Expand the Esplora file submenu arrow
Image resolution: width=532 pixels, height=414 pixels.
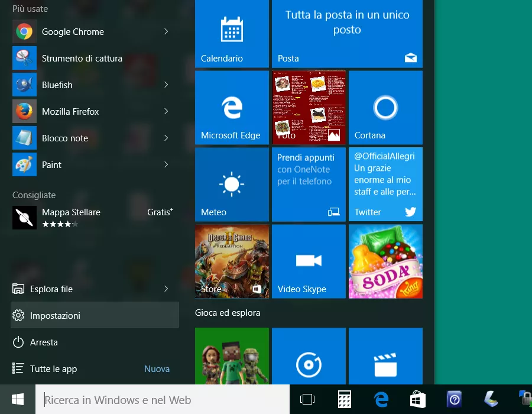point(166,289)
